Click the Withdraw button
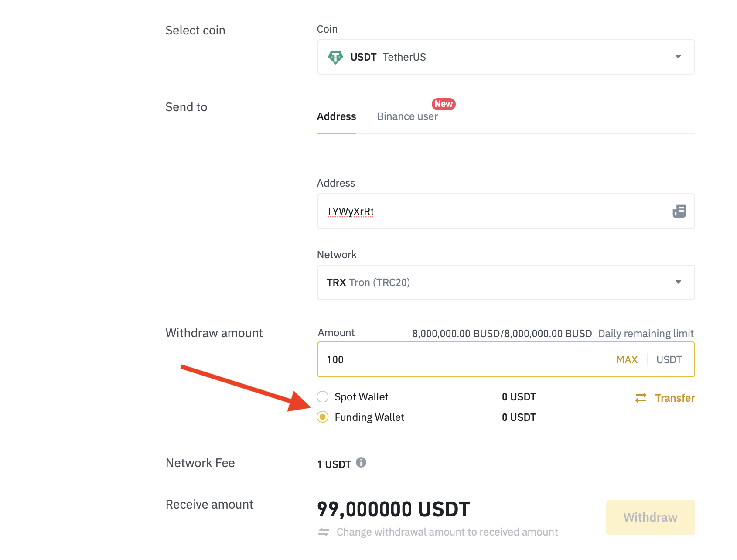 (x=650, y=517)
